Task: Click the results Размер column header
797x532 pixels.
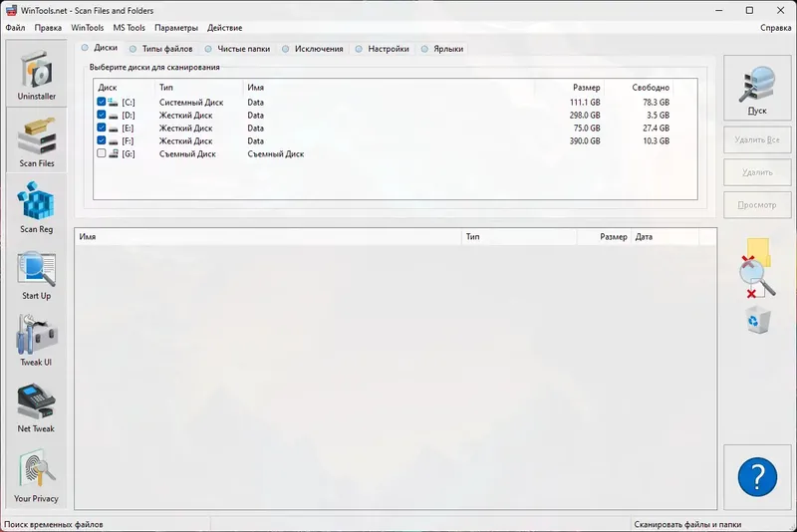Action: [x=604, y=237]
